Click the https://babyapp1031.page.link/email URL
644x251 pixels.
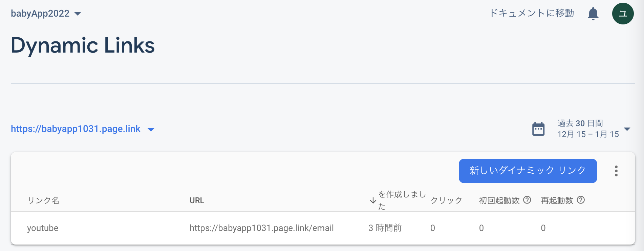pyautogui.click(x=261, y=228)
